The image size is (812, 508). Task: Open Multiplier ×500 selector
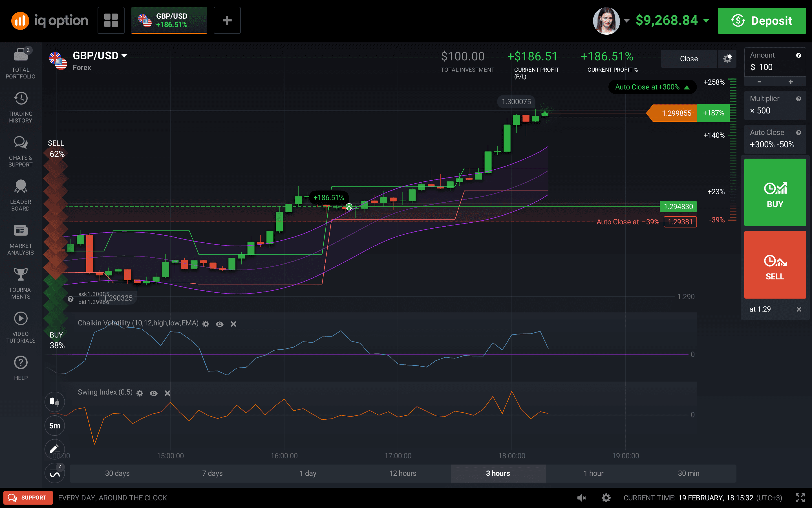click(775, 106)
